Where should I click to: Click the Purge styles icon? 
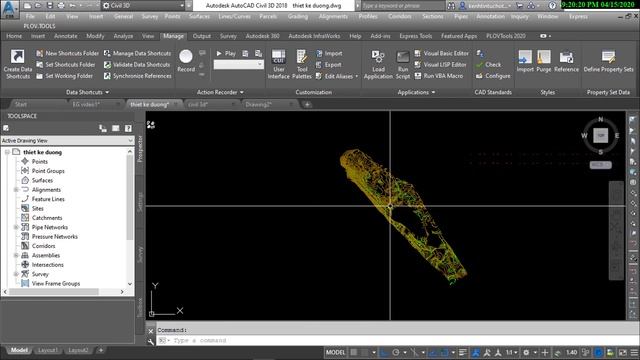544,57
